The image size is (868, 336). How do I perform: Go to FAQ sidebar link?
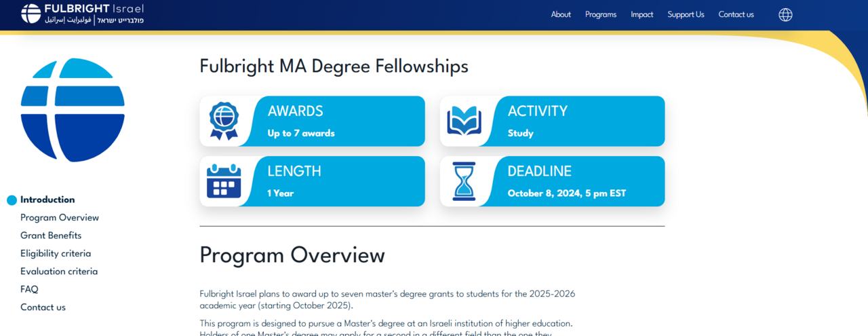click(29, 289)
